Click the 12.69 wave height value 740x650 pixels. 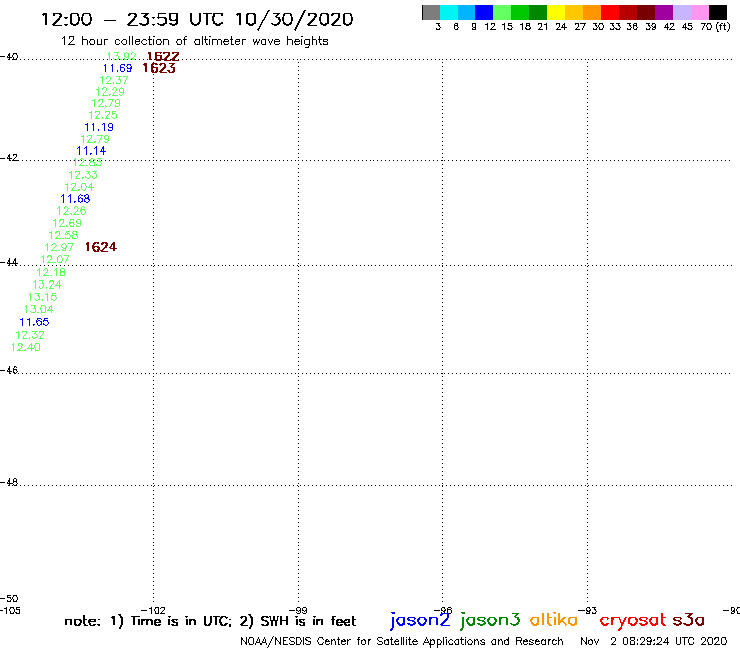pyautogui.click(x=67, y=223)
